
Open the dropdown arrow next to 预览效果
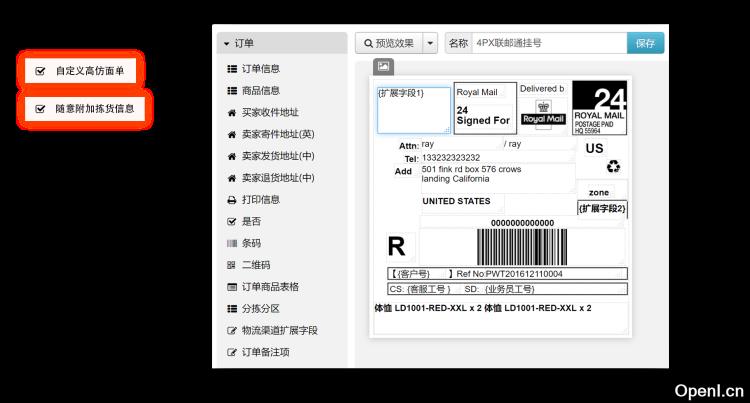click(430, 44)
